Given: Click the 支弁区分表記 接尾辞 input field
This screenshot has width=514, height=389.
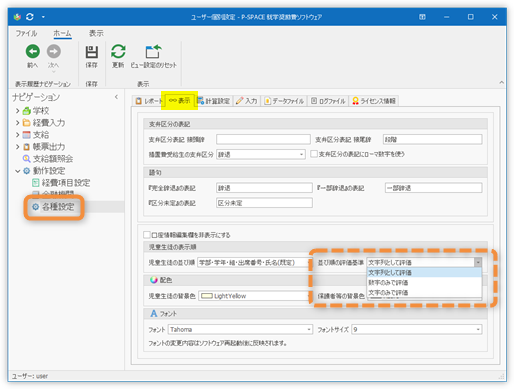Looking at the screenshot, I should point(433,139).
